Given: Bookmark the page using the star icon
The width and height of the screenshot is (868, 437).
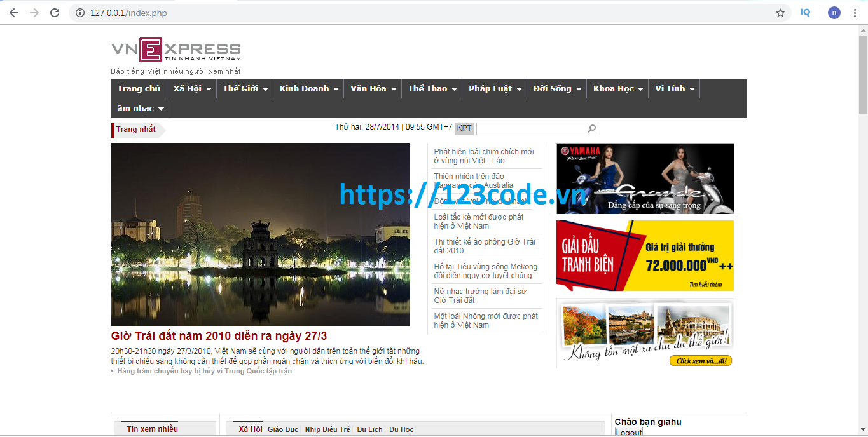Looking at the screenshot, I should click(780, 12).
